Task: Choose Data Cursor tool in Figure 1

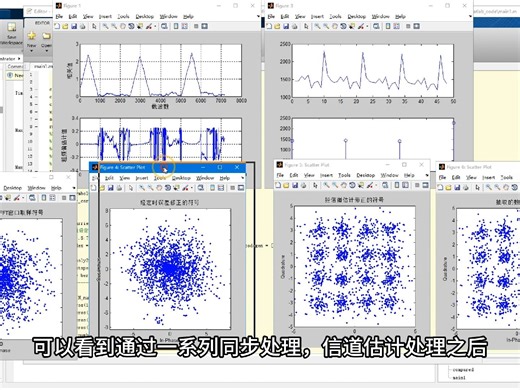Action: 140,26
